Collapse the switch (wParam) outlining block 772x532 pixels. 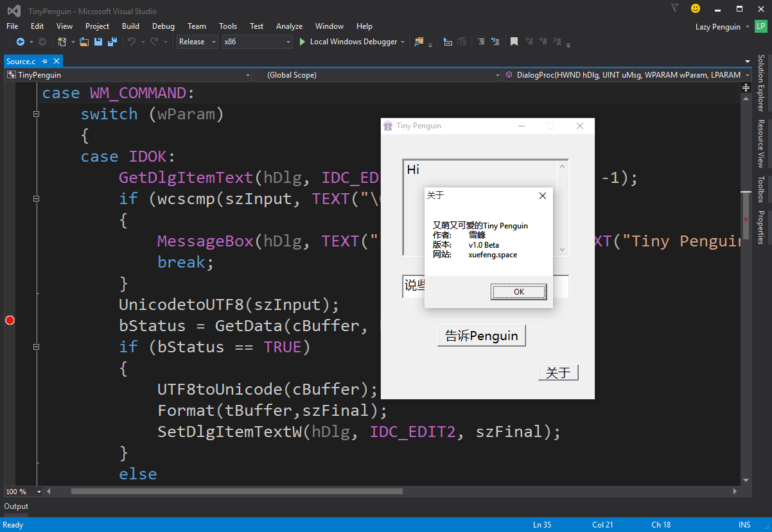coord(36,114)
